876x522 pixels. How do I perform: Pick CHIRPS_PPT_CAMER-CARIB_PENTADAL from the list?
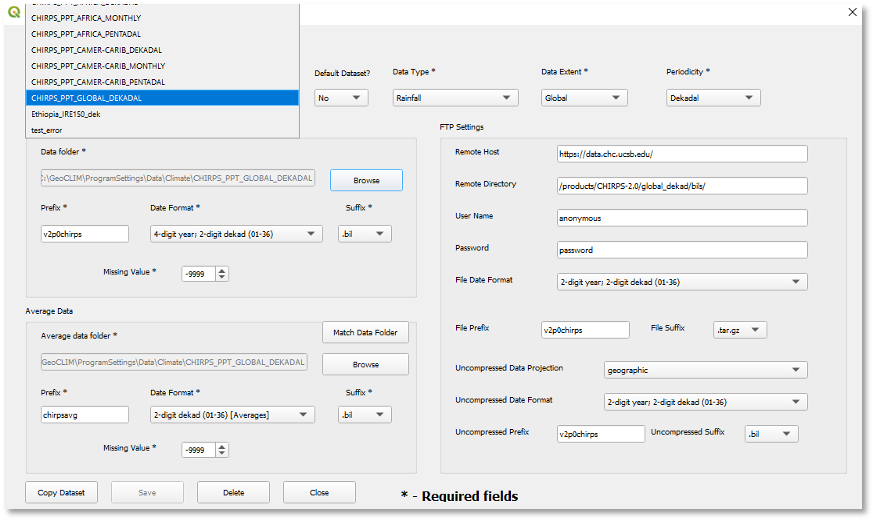coord(98,82)
